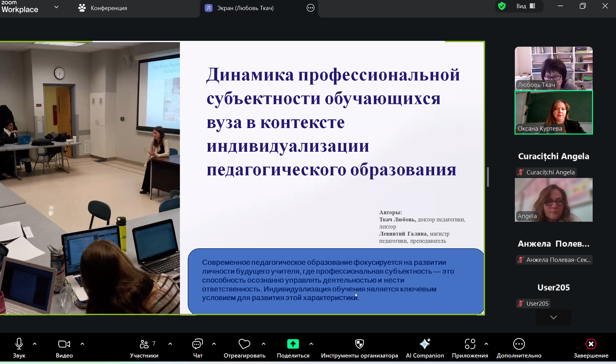Select Оксана Куртева video thumbnail
This screenshot has width=616, height=364.
553,112
